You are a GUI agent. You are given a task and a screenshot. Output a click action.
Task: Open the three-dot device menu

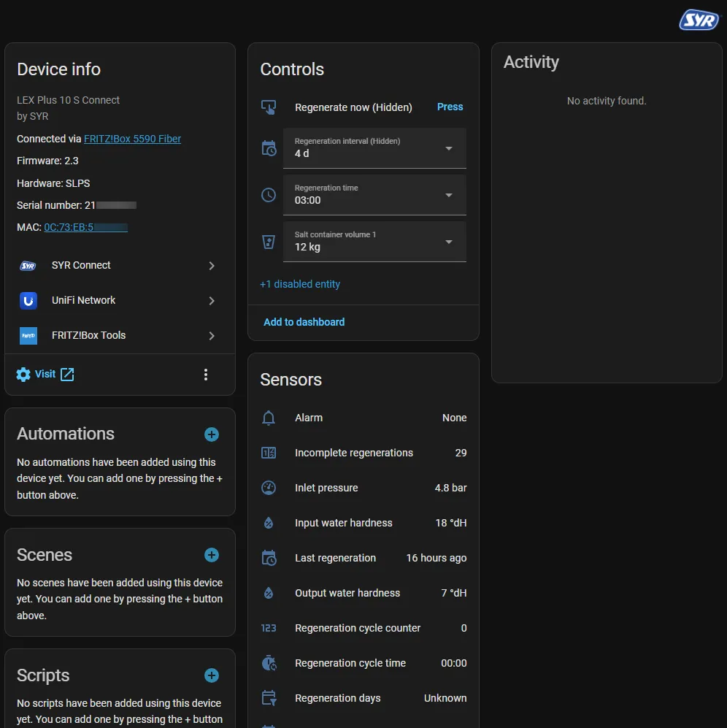[206, 374]
